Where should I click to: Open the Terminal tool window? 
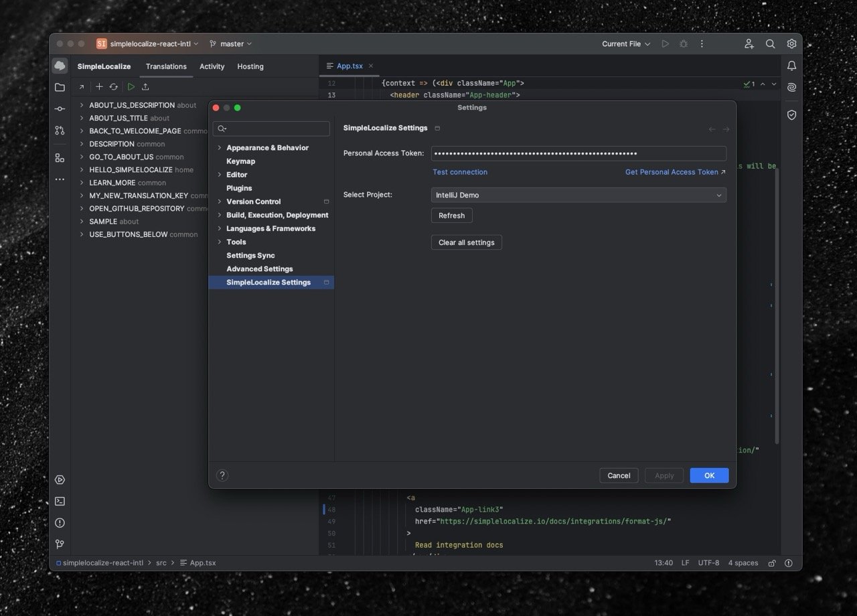[x=60, y=501]
